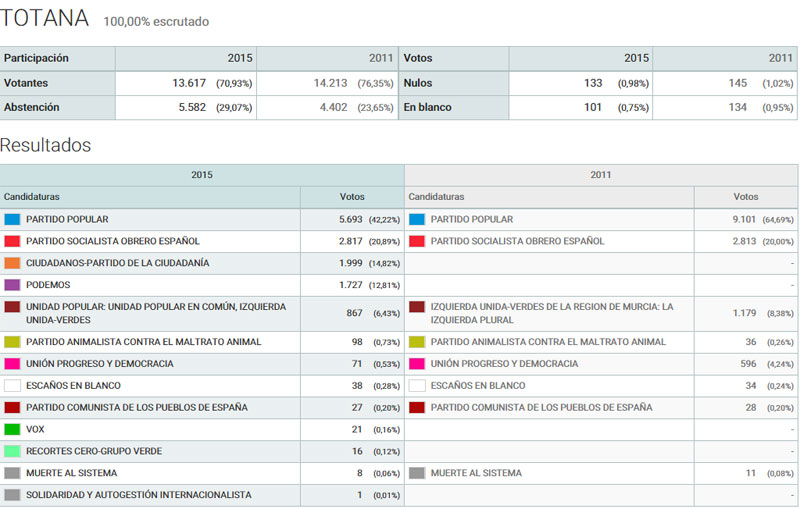
Task: Click RECORTES CERO-GRUPO VERDE name
Action: pyautogui.click(x=94, y=451)
